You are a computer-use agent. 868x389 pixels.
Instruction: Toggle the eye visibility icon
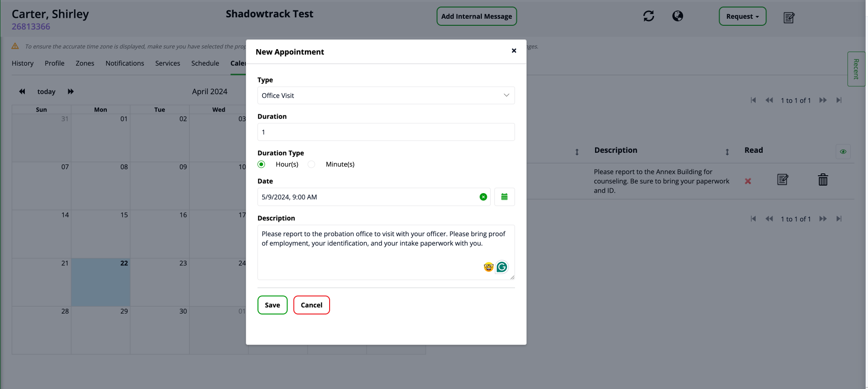point(843,151)
